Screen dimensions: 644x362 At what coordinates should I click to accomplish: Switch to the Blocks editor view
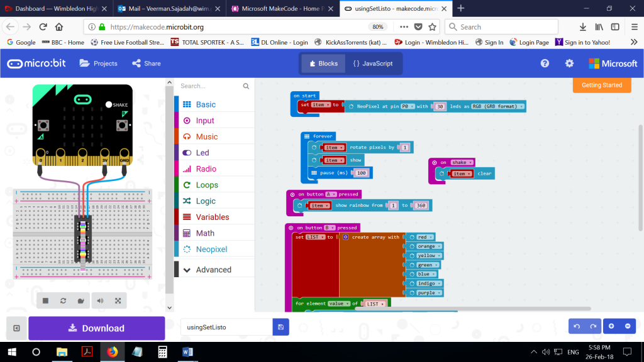click(x=323, y=63)
